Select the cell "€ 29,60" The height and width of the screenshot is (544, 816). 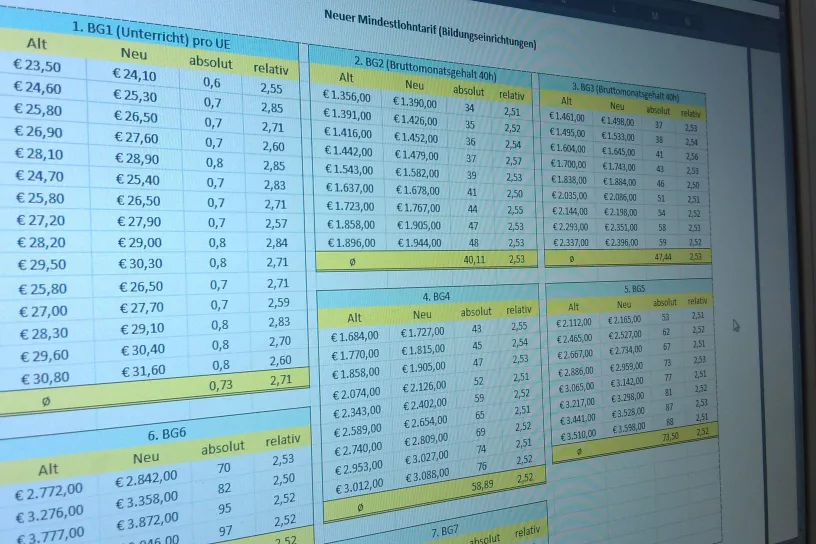45,356
